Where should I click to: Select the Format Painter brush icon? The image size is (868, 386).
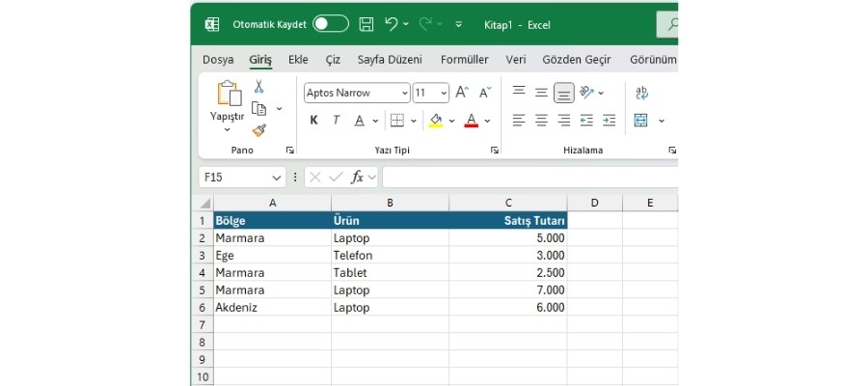pyautogui.click(x=258, y=130)
